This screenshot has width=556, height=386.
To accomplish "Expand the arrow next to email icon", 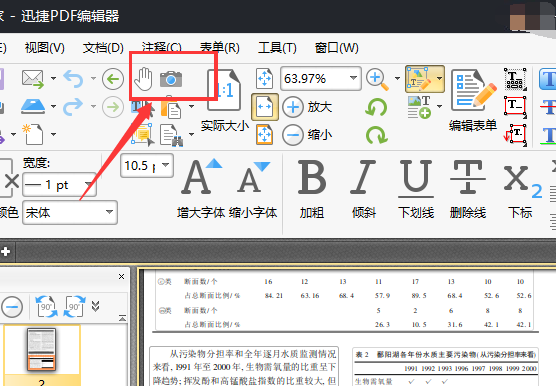I will (53, 78).
